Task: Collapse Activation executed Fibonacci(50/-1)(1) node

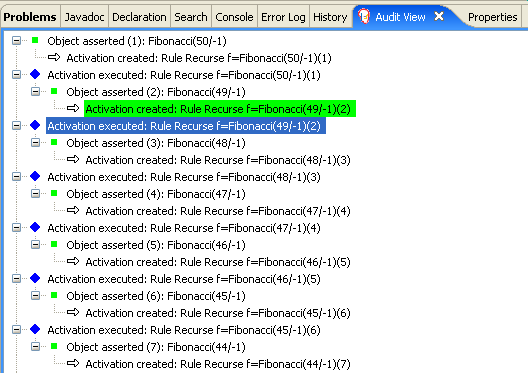Action: tap(16, 75)
